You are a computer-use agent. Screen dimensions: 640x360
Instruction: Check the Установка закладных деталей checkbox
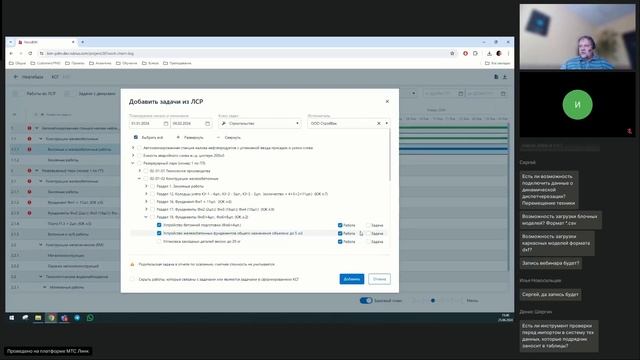pos(159,242)
